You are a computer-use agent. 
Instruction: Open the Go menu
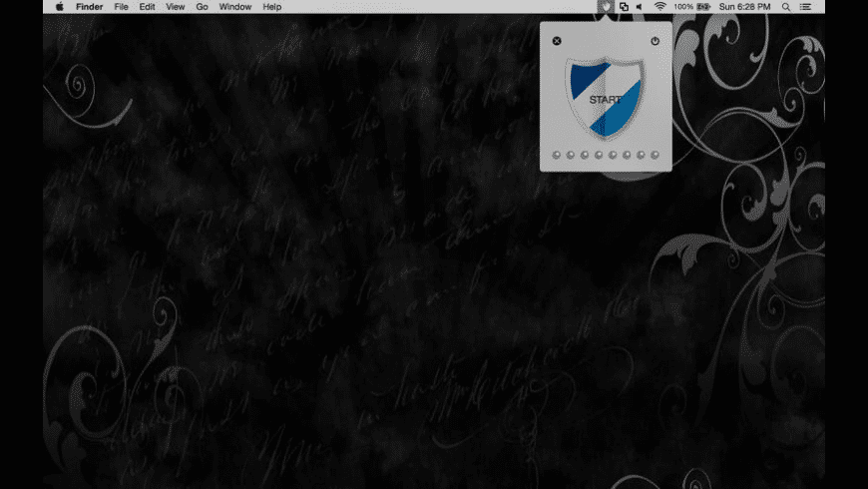tap(203, 7)
